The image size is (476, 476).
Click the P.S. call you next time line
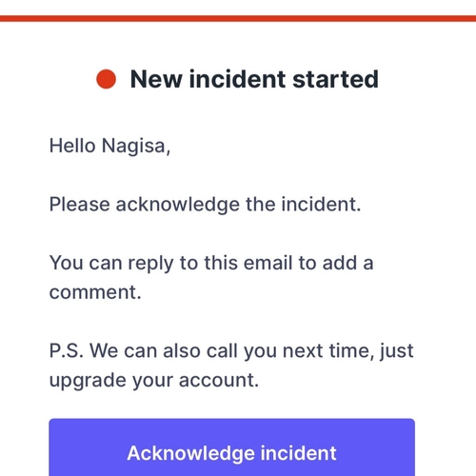tap(231, 351)
